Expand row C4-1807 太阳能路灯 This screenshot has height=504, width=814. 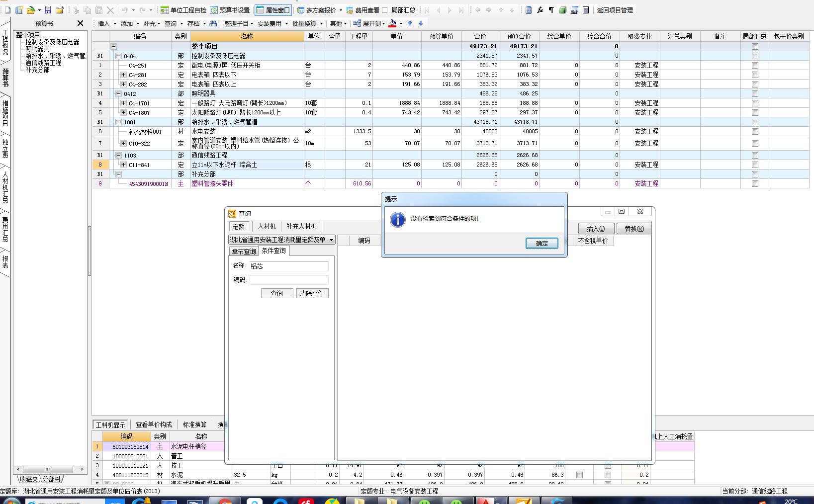123,112
